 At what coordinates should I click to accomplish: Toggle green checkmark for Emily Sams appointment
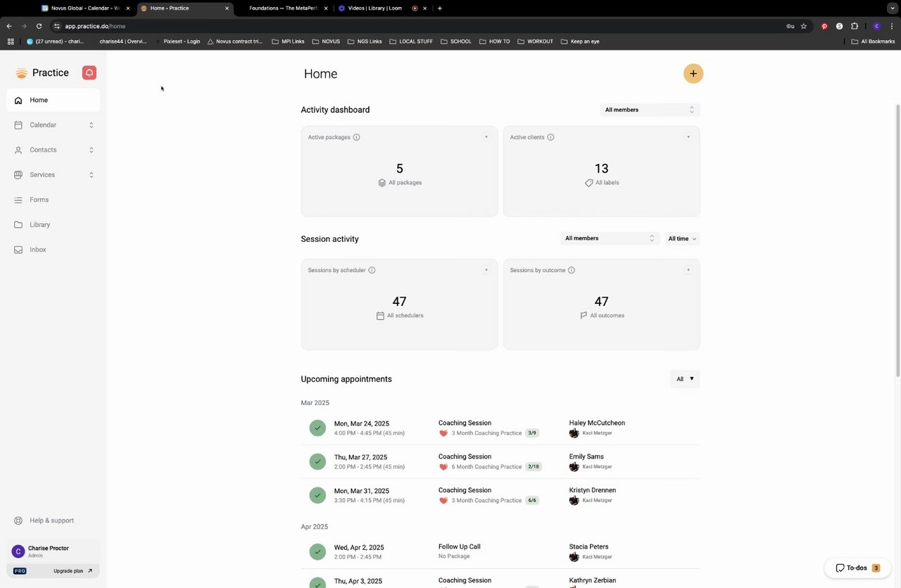(x=317, y=461)
